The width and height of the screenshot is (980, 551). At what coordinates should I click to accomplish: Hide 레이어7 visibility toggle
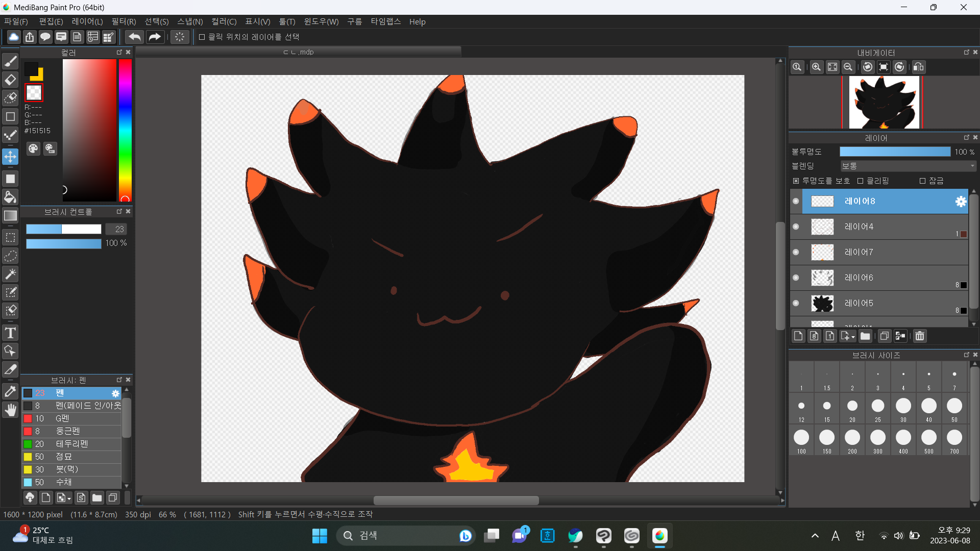coord(796,252)
